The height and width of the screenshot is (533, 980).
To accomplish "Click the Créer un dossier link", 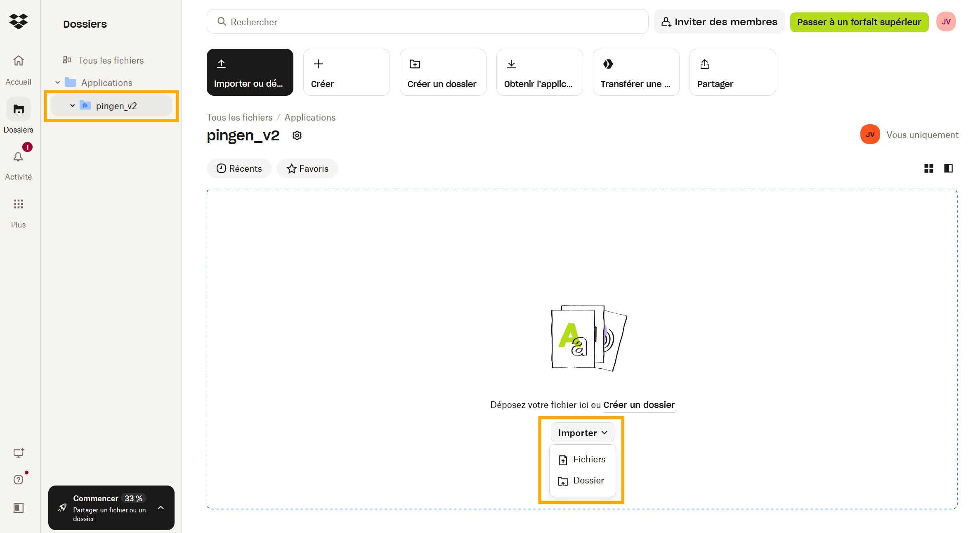I will point(639,405).
